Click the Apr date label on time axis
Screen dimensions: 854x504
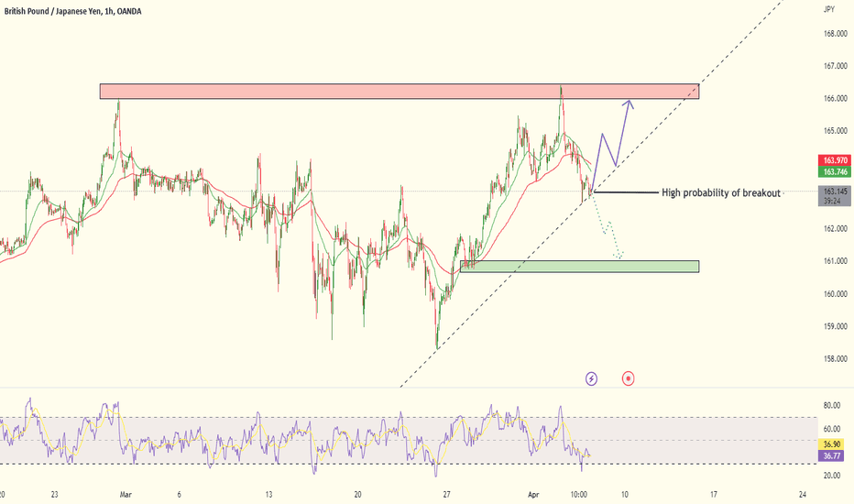tap(533, 495)
